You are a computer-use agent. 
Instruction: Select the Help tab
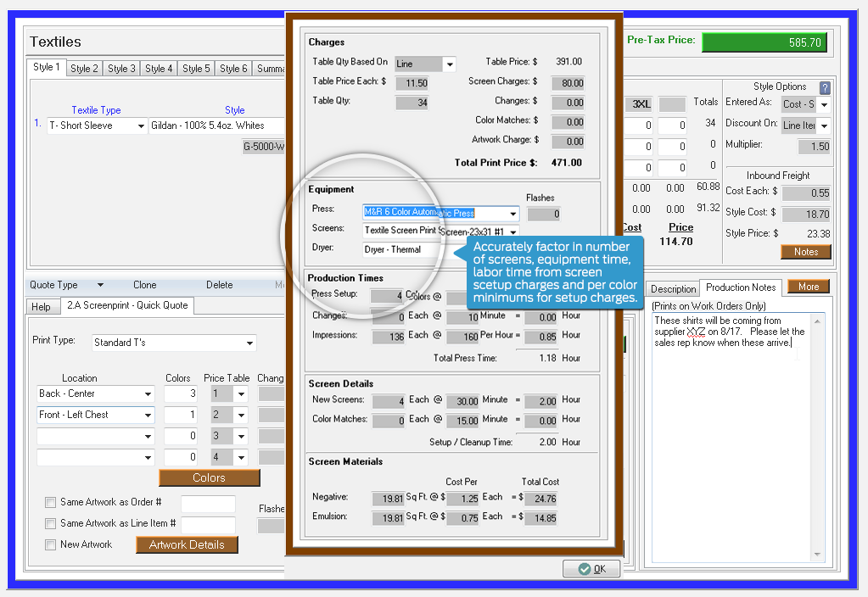click(41, 306)
